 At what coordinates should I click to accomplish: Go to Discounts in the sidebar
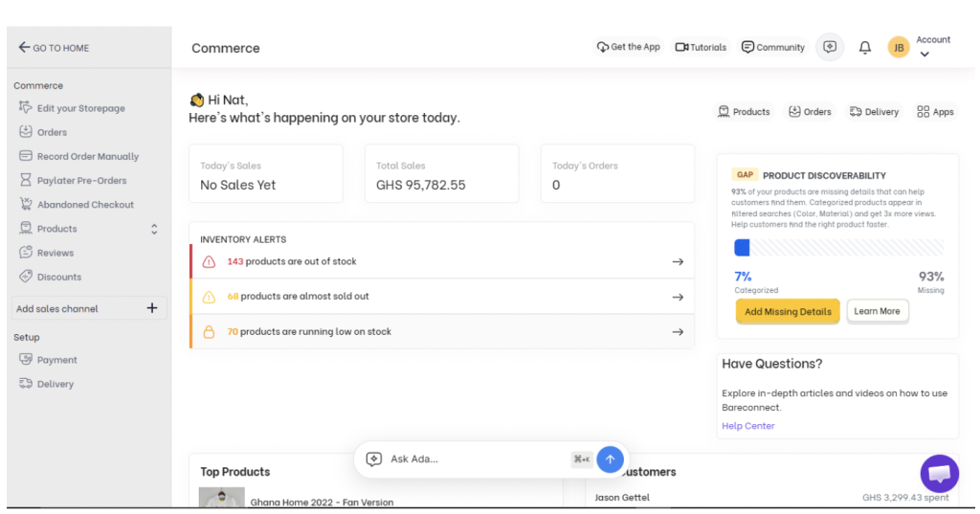(x=59, y=277)
